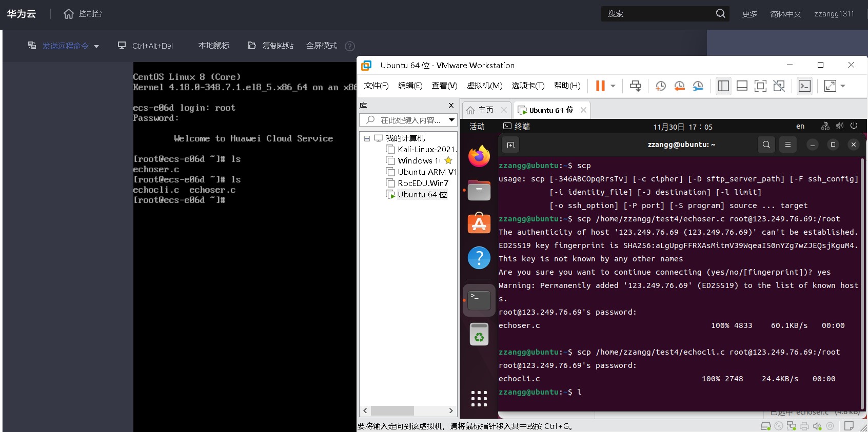868x432 pixels.
Task: Select Ubuntu 64 位 in the library tree
Action: click(x=417, y=195)
